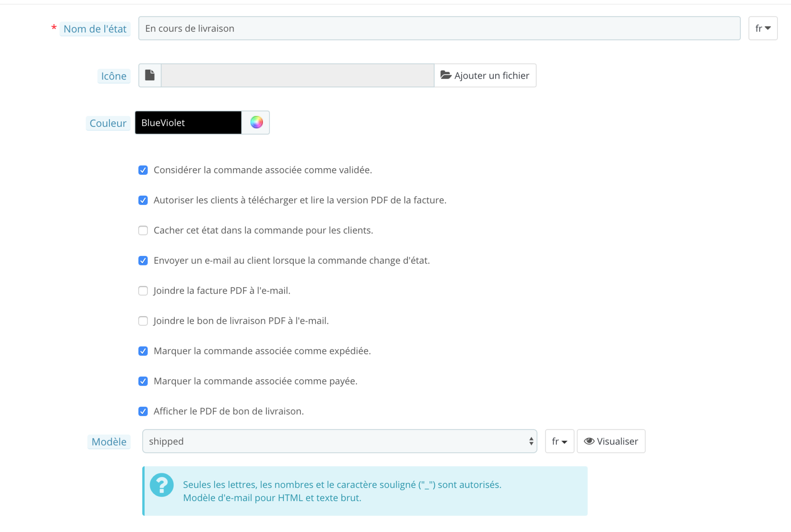Expand the shipped Modèle select box
The width and height of the screenshot is (791, 532).
[339, 441]
